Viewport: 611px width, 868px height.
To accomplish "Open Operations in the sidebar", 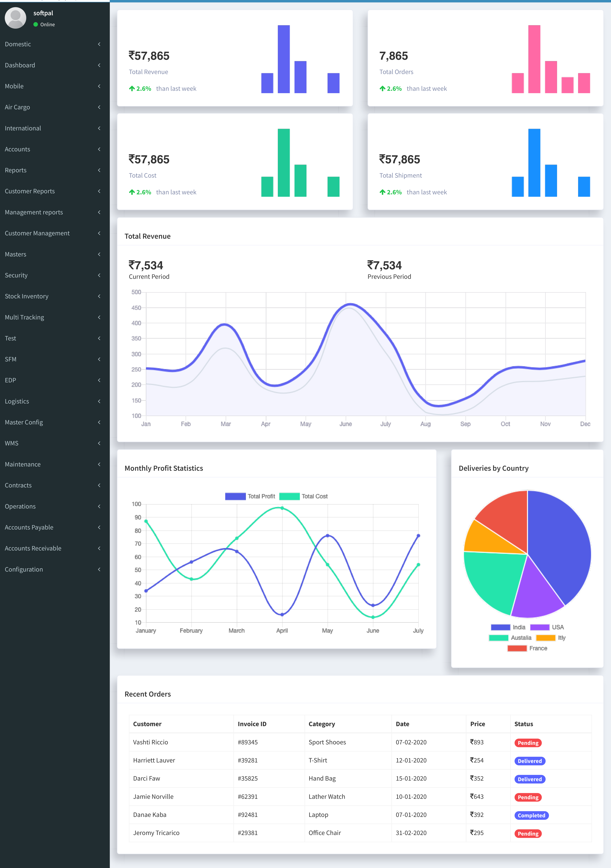I will (x=55, y=506).
